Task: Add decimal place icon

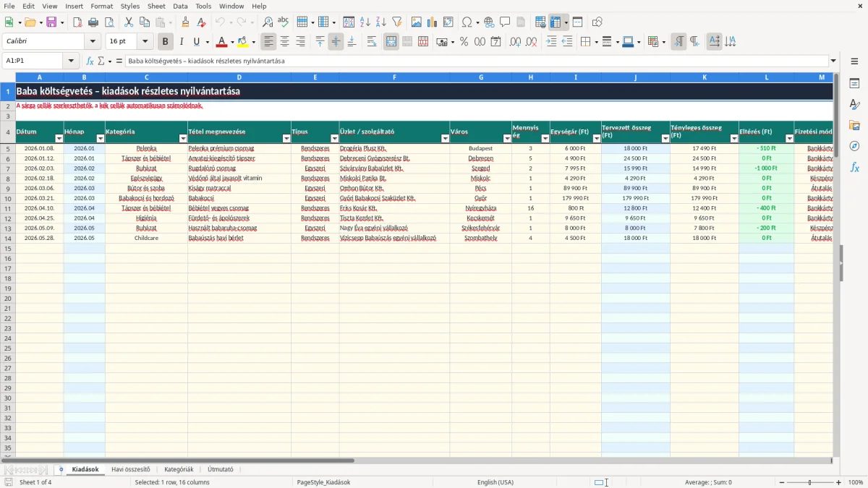Action: [x=515, y=42]
